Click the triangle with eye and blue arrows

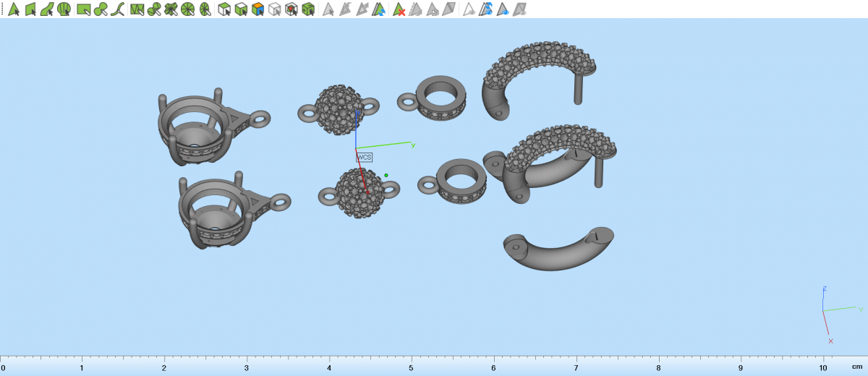486,9
